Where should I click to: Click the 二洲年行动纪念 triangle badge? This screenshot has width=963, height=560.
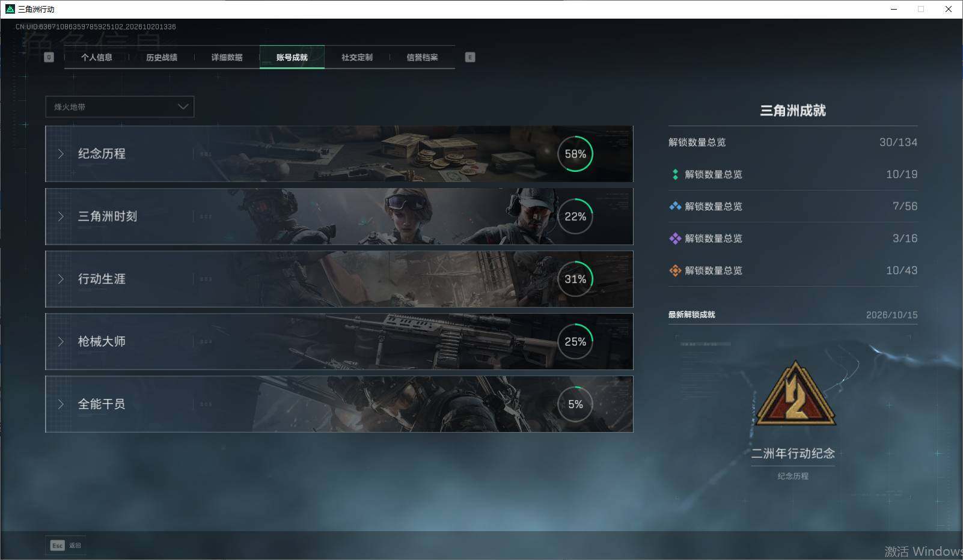coord(795,394)
